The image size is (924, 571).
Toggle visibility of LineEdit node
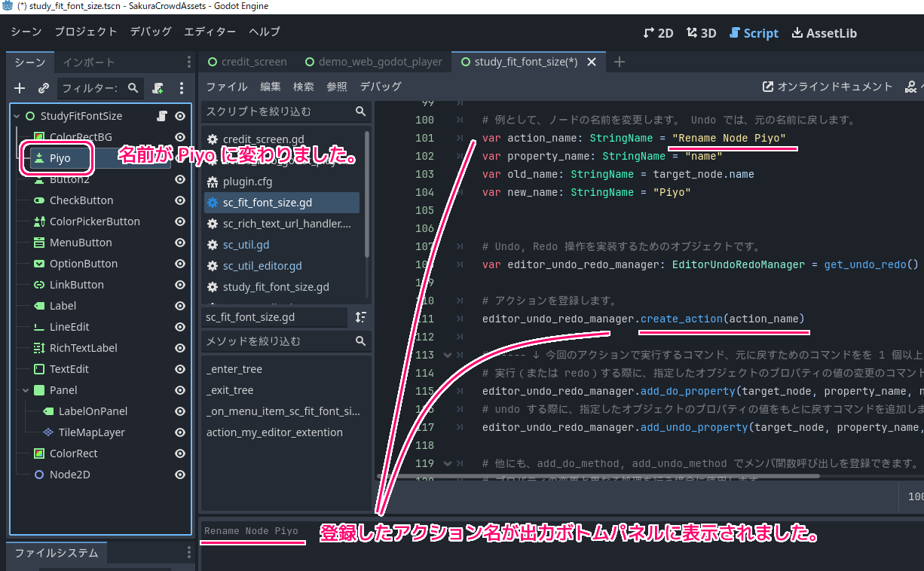(180, 327)
